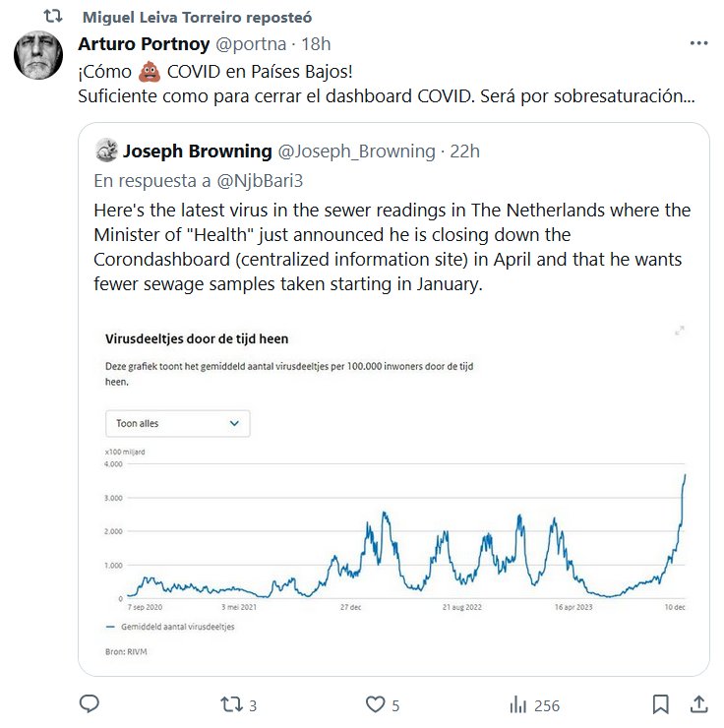Share the tweet via share icon
Screen dimensions: 724x728
pos(698,704)
